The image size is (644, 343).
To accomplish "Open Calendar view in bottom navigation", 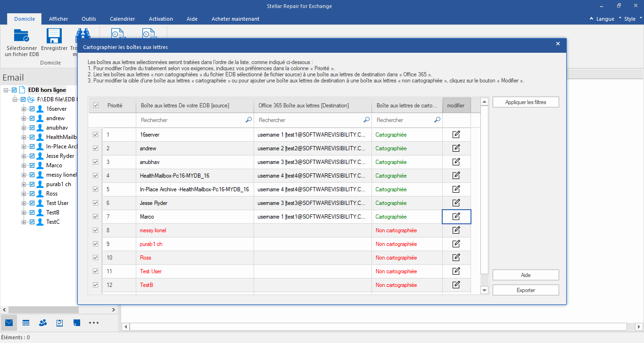I will point(26,323).
